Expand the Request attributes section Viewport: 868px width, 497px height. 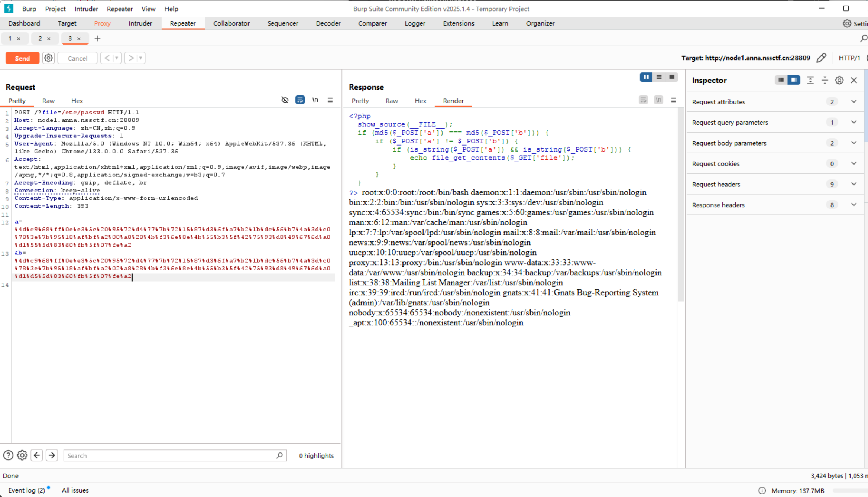(x=854, y=102)
